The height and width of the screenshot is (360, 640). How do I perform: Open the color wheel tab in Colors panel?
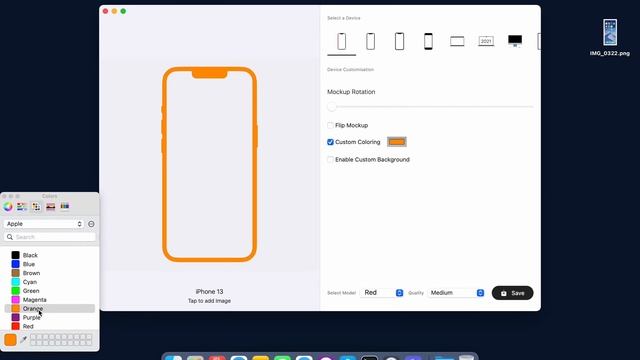tap(8, 207)
